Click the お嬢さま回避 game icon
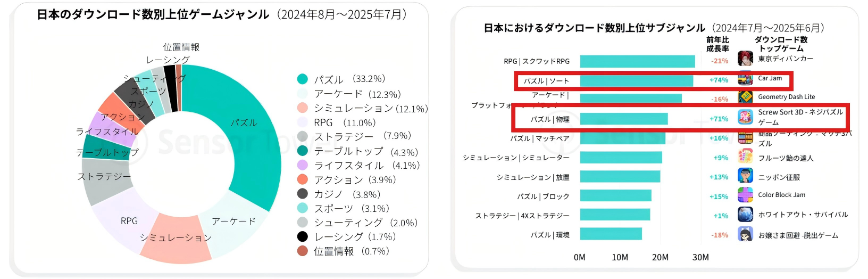 click(745, 234)
